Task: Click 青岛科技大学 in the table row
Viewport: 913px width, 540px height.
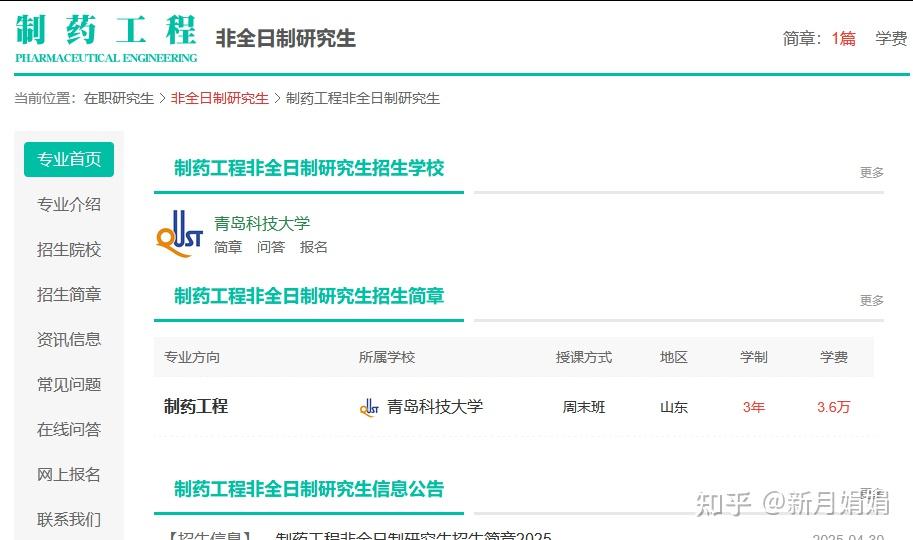Action: point(435,407)
